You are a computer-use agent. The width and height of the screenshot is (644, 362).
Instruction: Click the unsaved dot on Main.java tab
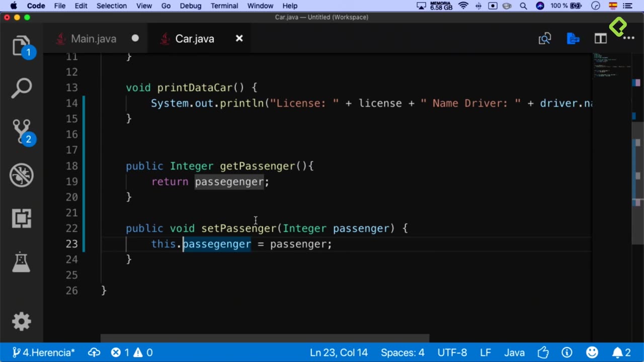pos(135,38)
